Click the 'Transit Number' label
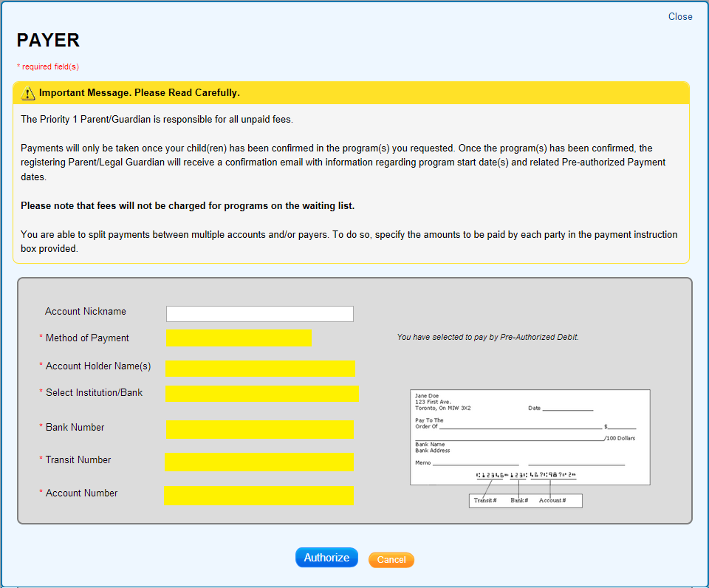Image resolution: width=709 pixels, height=588 pixels. tap(78, 460)
